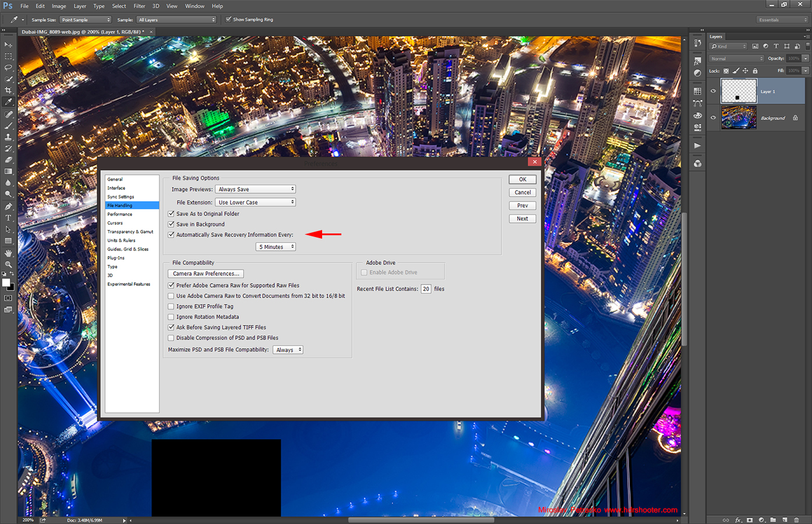The height and width of the screenshot is (524, 812).
Task: Select the Zoom tool
Action: pyautogui.click(x=8, y=264)
